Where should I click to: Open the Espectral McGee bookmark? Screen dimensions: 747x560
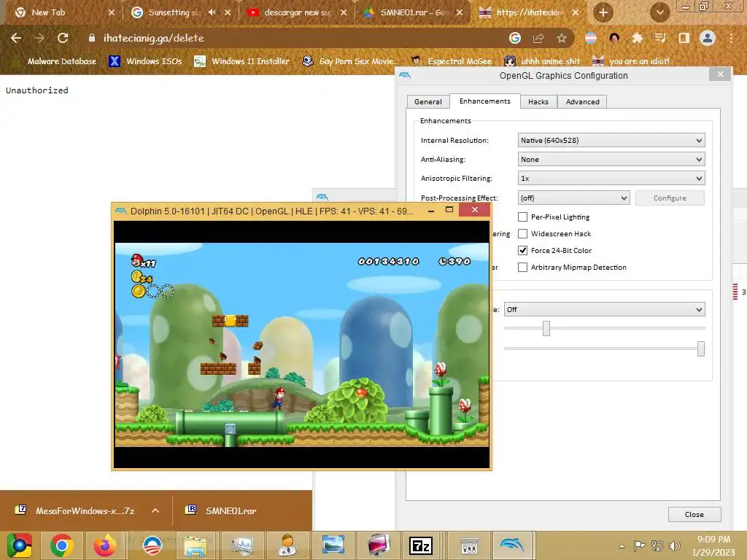(451, 61)
